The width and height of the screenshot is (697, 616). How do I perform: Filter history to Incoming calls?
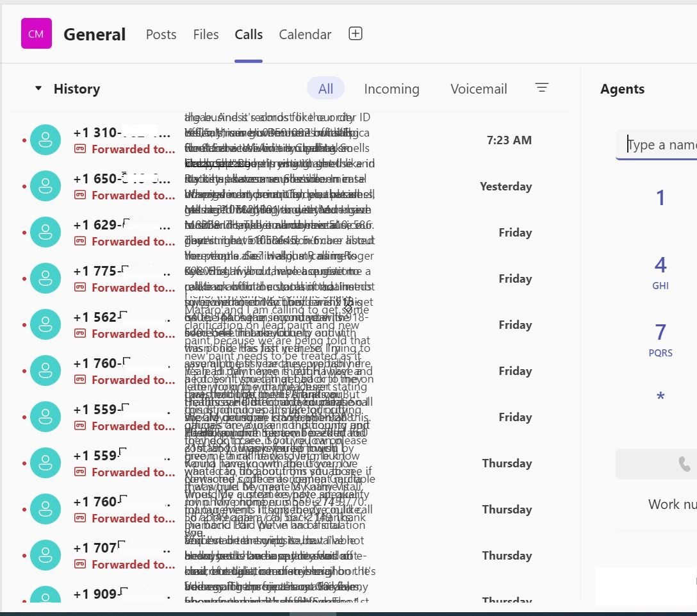(391, 89)
